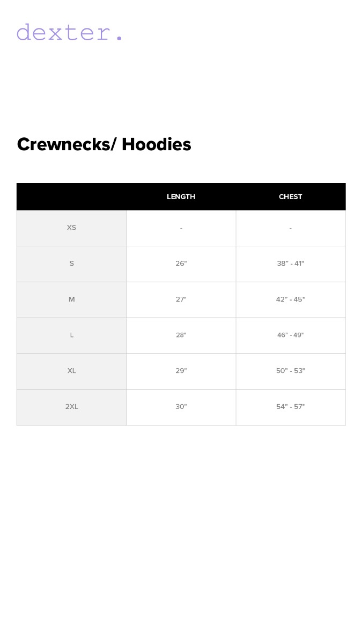Image resolution: width=362 pixels, height=644 pixels.
Task: Click the CHEST column header
Action: point(291,197)
